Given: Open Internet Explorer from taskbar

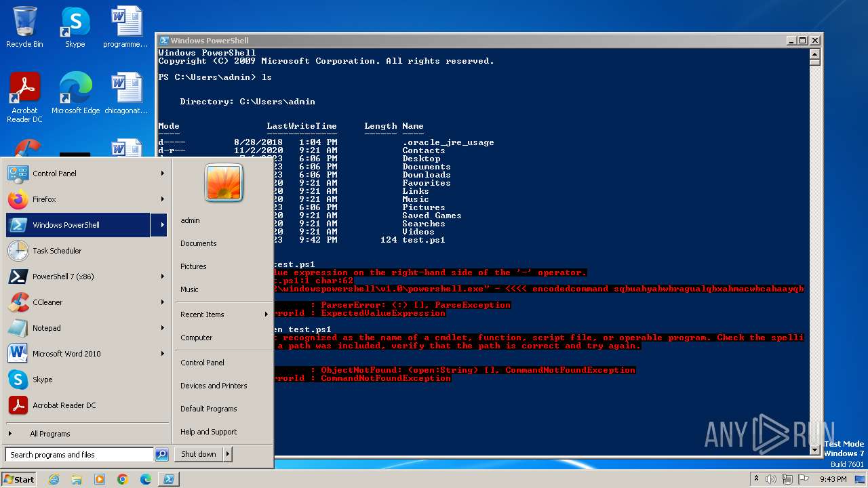Looking at the screenshot, I should tap(54, 479).
